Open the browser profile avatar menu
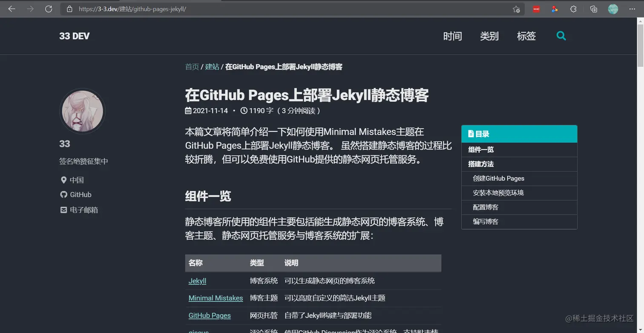 (612, 9)
